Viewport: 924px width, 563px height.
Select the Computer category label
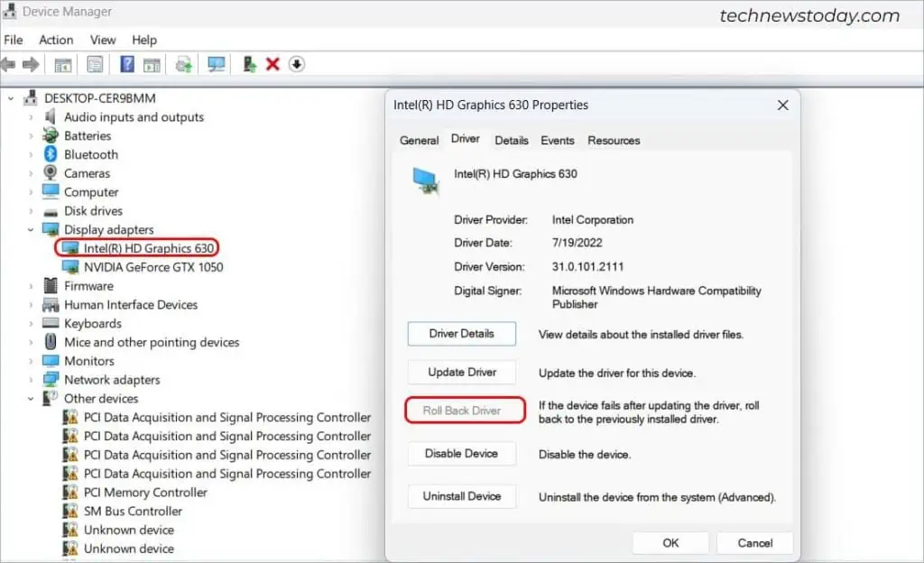click(91, 192)
